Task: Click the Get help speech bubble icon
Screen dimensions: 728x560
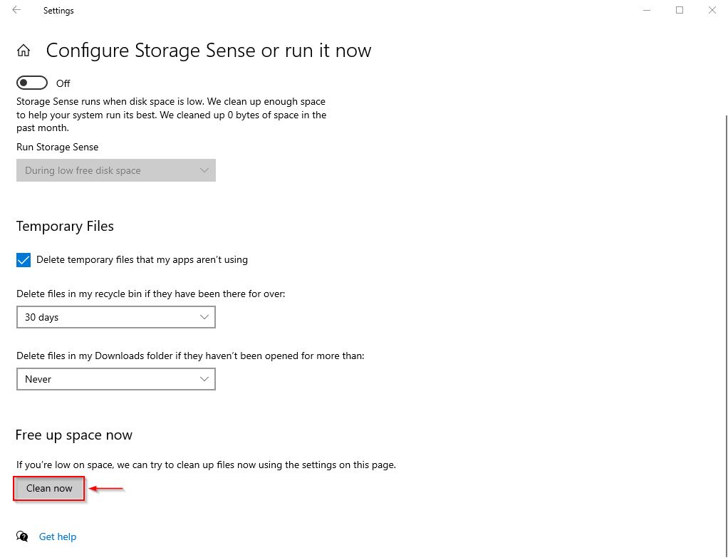Action: coord(21,536)
